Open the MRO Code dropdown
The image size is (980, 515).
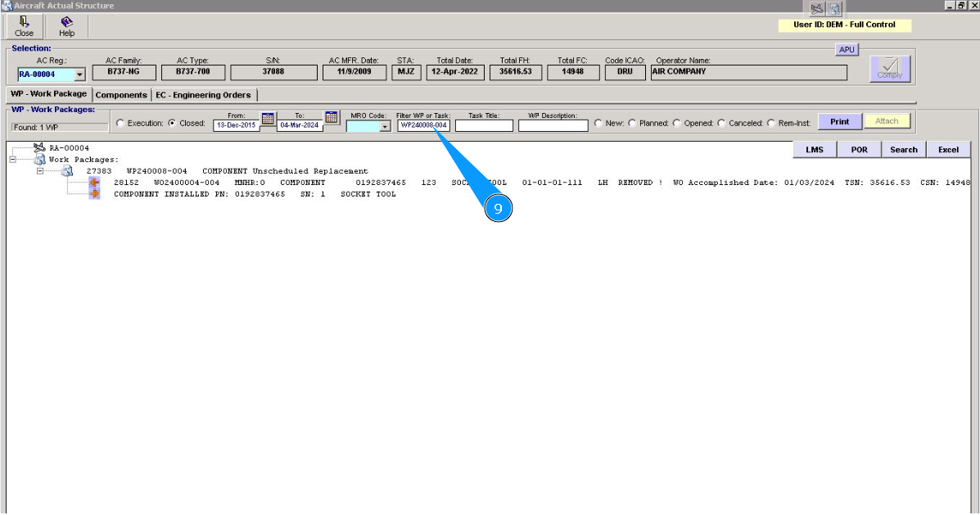384,126
